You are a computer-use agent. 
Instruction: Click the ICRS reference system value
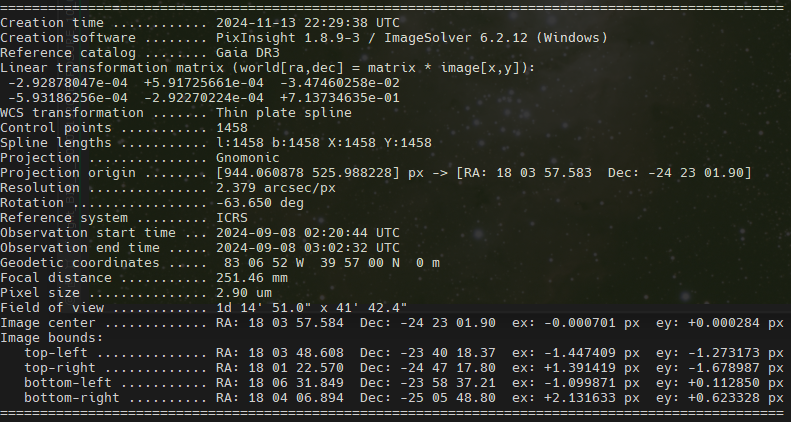232,217
